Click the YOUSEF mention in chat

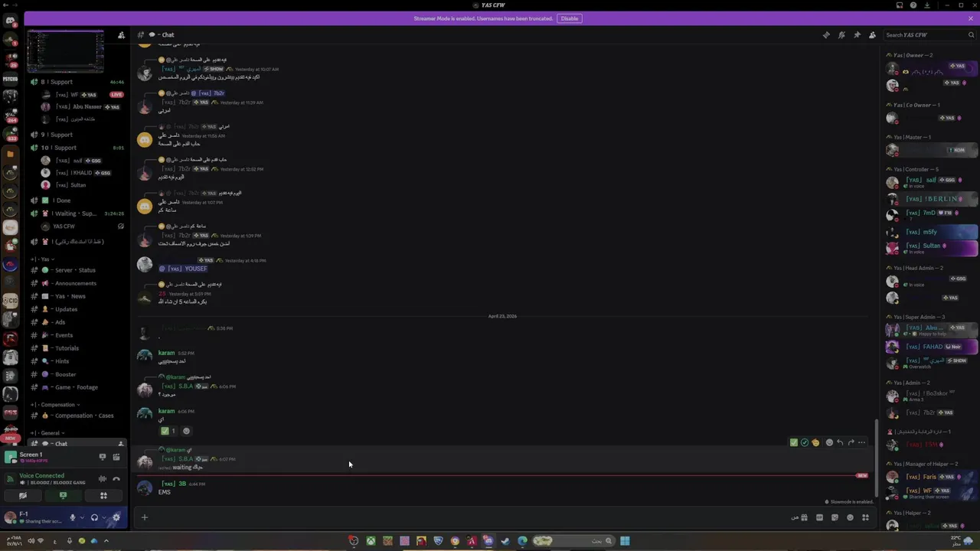183,269
